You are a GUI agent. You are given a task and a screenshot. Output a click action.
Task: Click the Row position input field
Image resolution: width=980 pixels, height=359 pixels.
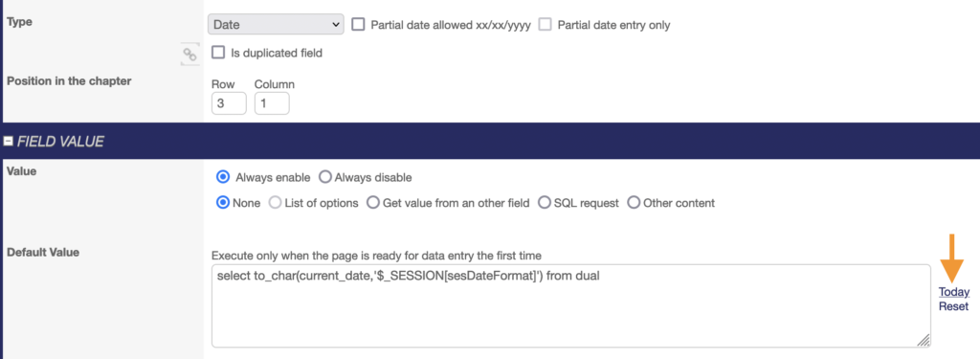229,103
